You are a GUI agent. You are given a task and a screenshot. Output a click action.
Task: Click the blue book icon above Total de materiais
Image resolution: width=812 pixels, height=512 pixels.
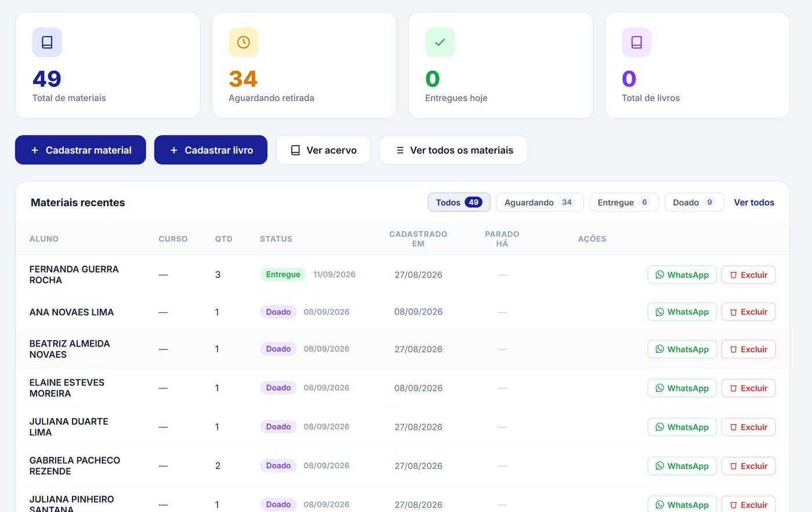pyautogui.click(x=47, y=42)
